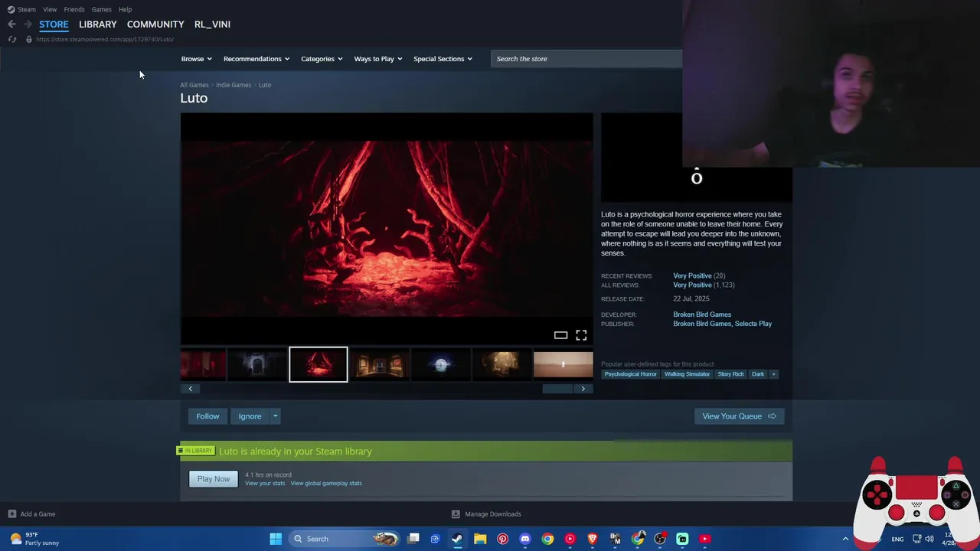Click the View Your Queue button
The image size is (980, 551).
pyautogui.click(x=739, y=416)
